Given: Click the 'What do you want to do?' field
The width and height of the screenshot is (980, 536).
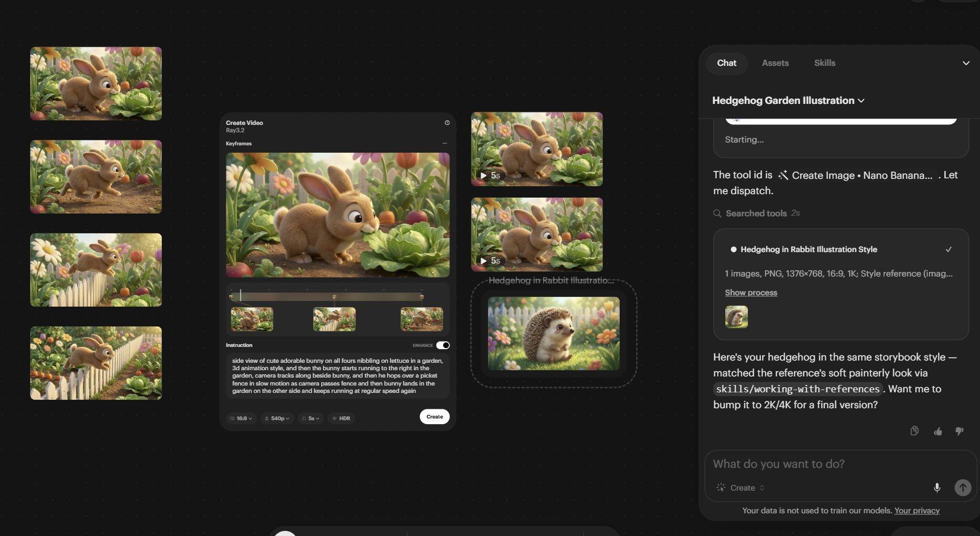Looking at the screenshot, I should (840, 464).
